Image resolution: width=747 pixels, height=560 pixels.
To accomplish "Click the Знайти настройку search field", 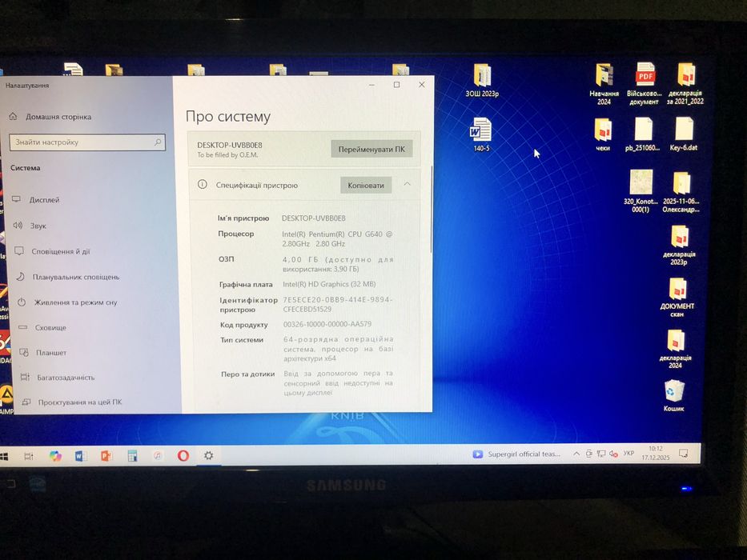I will 87,142.
